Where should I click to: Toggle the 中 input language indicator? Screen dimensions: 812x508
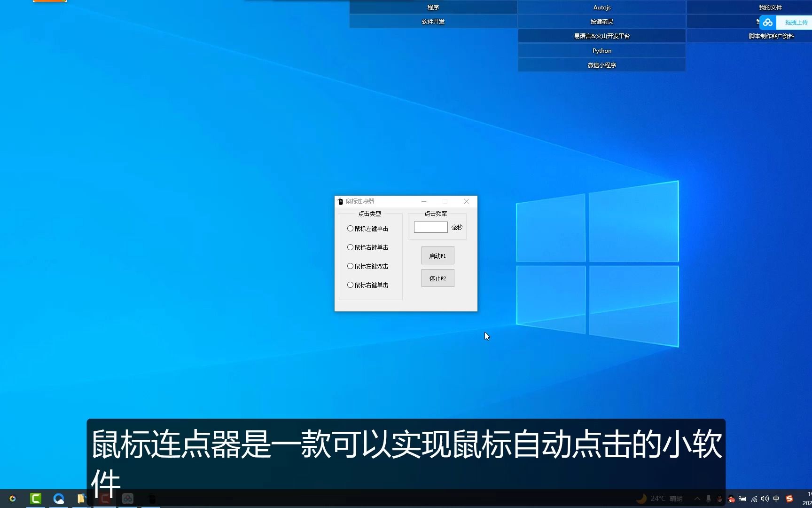tap(776, 499)
